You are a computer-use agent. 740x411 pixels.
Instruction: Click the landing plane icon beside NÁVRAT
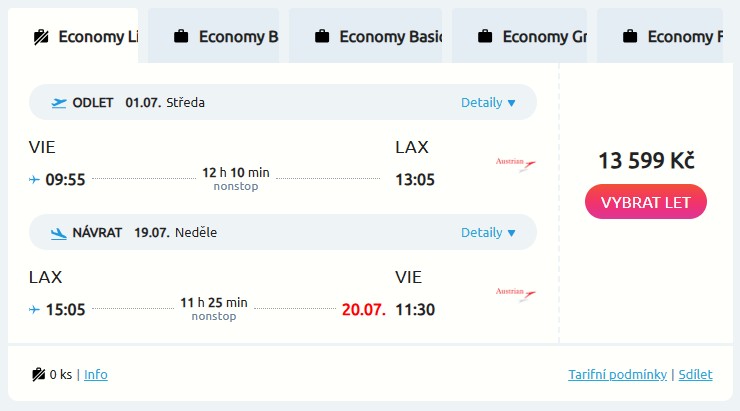[59, 233]
